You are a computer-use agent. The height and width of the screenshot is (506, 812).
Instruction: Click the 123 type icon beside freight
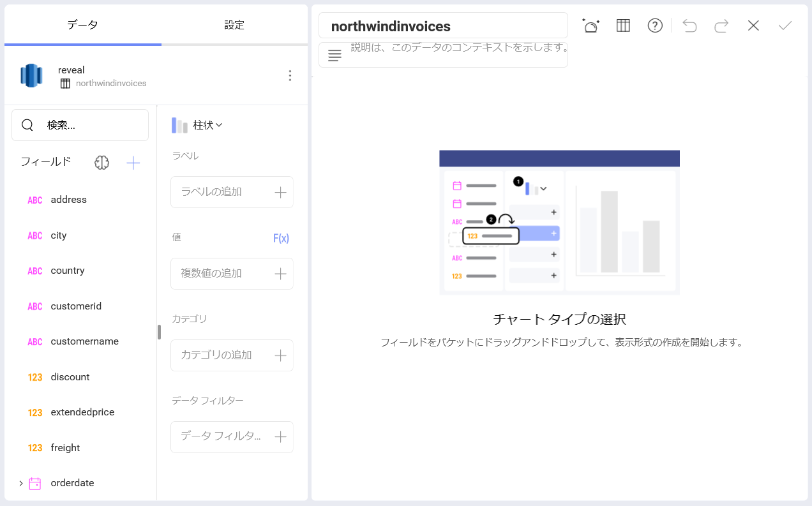tap(35, 449)
